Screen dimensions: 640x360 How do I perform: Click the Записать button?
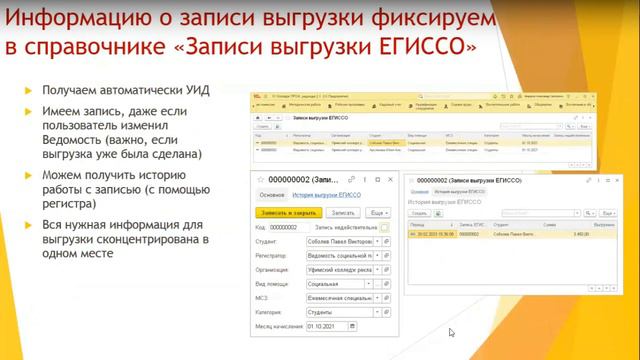tap(343, 213)
